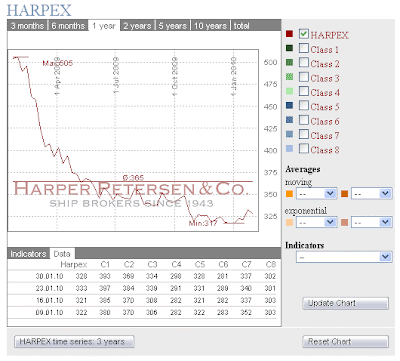Click the dark red HARPEX legend square

point(289,34)
